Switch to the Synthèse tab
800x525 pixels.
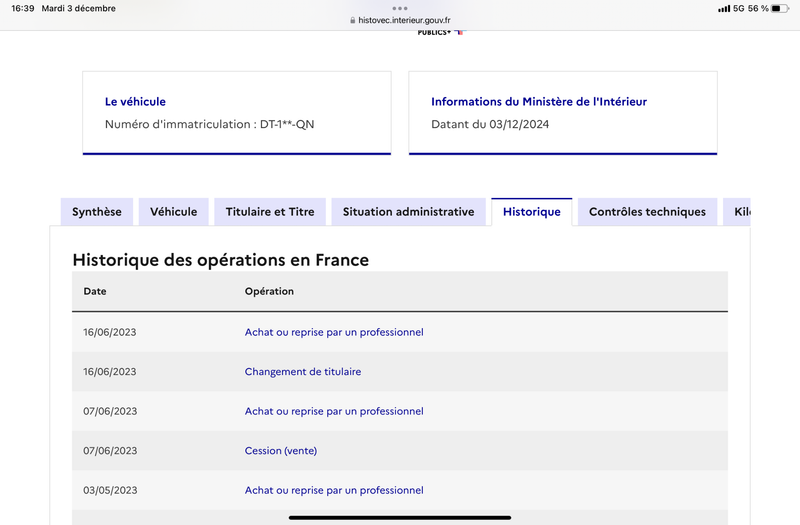(x=97, y=212)
